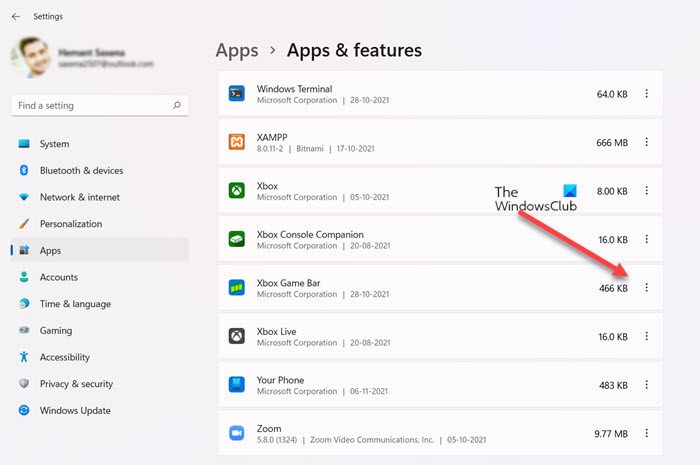This screenshot has height=465, width=700.
Task: Click the Windows Terminal app icon
Action: [237, 94]
